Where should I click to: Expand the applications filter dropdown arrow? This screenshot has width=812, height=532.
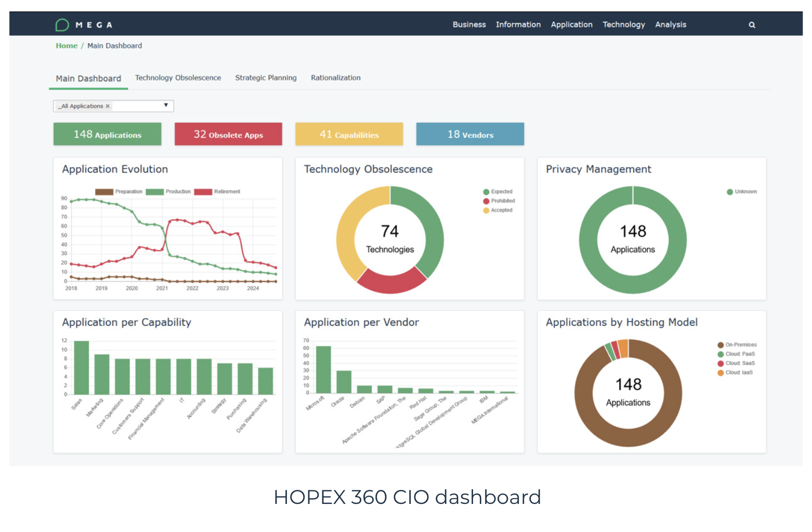[x=166, y=105]
